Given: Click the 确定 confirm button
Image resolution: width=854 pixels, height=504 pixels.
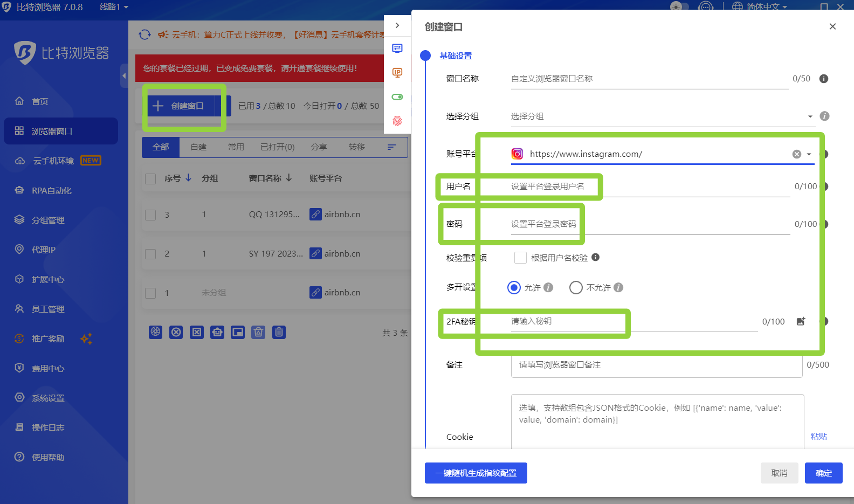Looking at the screenshot, I should pyautogui.click(x=823, y=473).
